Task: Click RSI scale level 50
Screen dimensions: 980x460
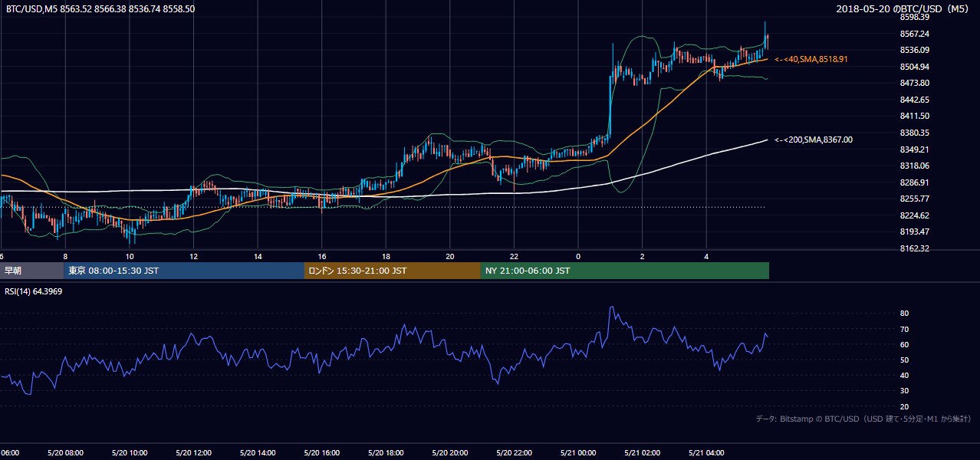Action: pos(904,360)
